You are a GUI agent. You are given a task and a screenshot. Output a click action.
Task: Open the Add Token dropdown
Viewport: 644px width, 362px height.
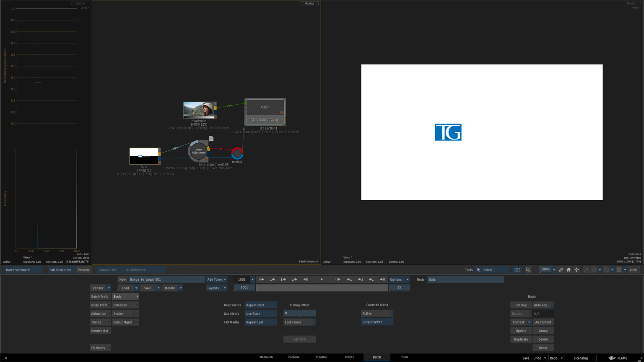pyautogui.click(x=217, y=279)
